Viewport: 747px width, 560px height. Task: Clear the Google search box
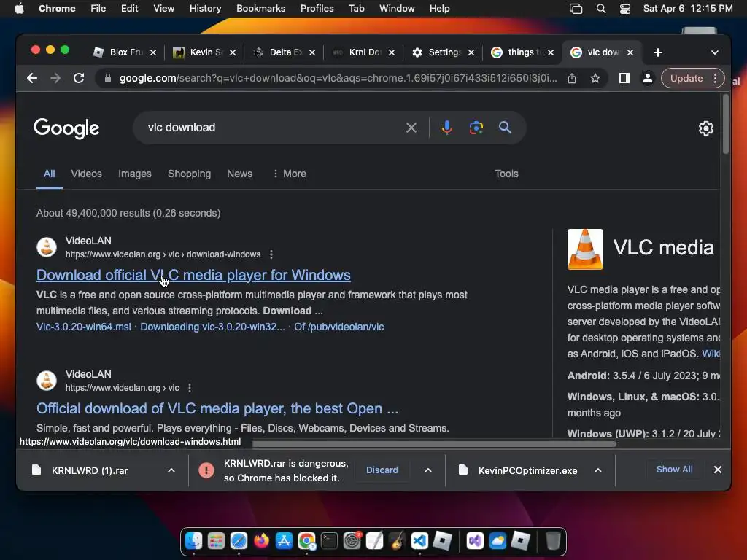[x=411, y=128]
